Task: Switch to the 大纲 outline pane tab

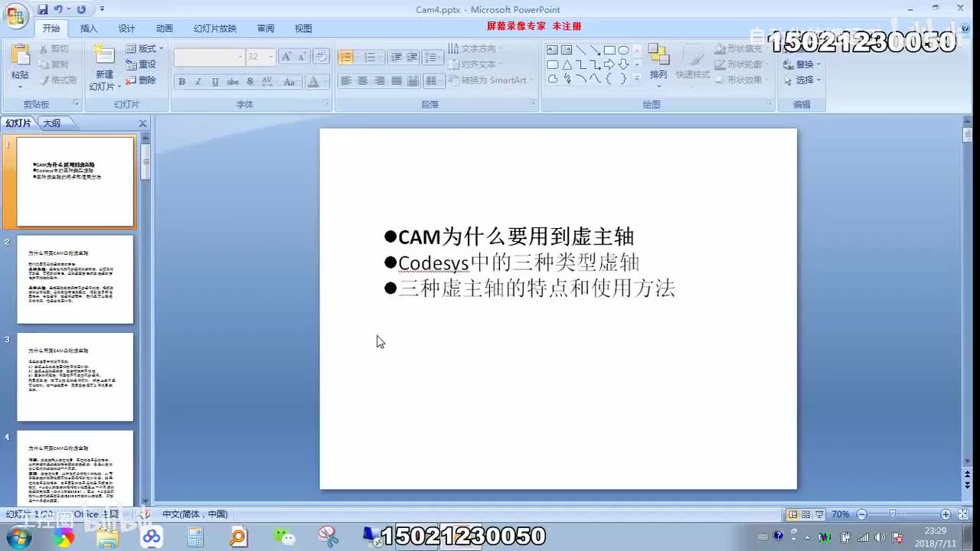Action: 52,123
